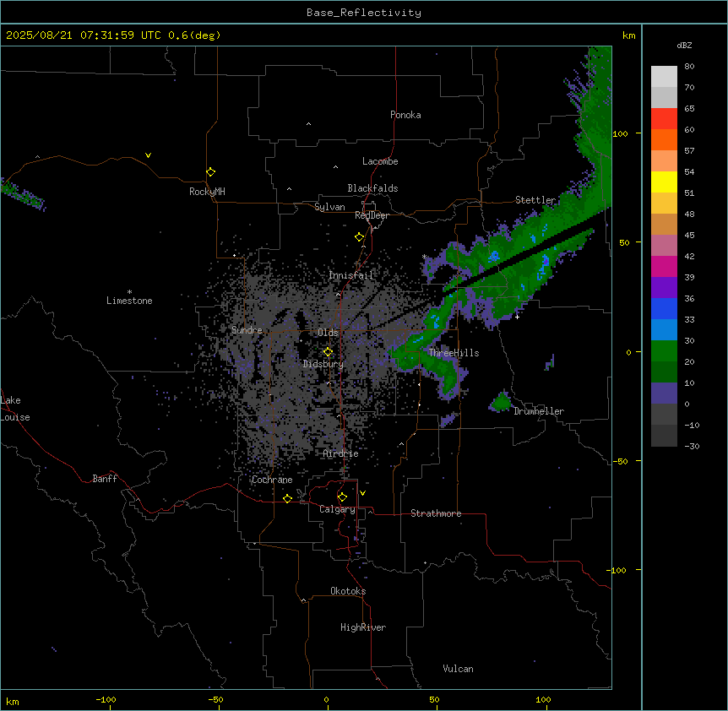The width and height of the screenshot is (728, 711).
Task: Pick the red 60-65 dBZ legend swatch
Action: tap(664, 119)
